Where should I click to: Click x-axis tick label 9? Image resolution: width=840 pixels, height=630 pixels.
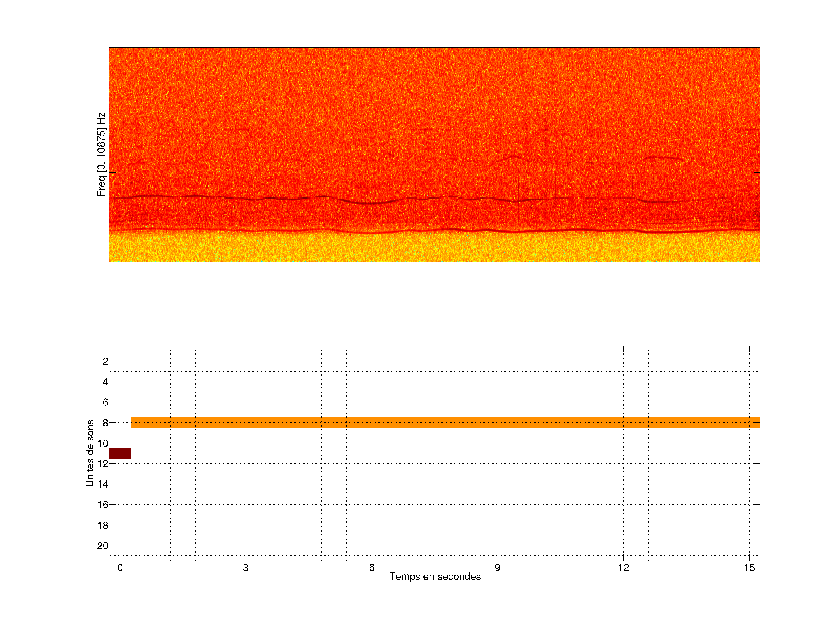pos(498,568)
